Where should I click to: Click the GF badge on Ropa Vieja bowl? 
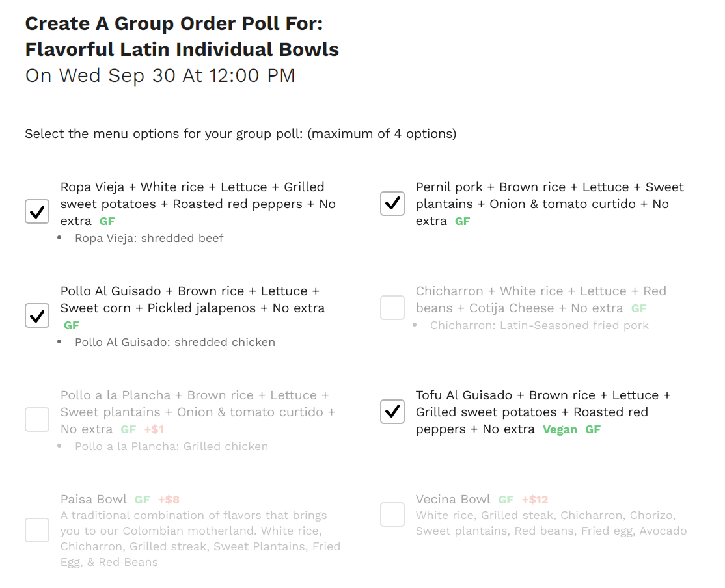coord(107,221)
